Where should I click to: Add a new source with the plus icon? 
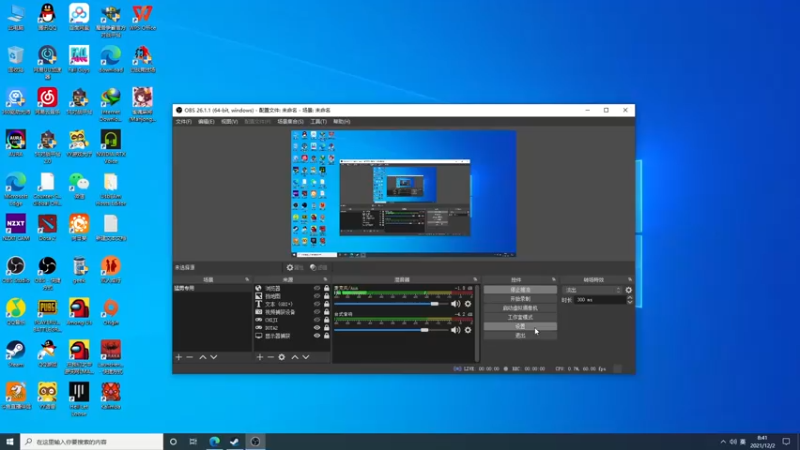260,357
